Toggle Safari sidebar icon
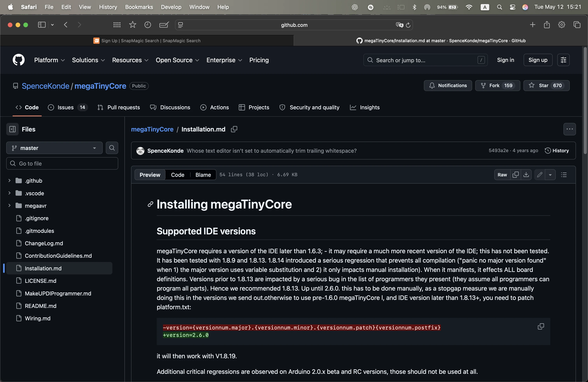 pyautogui.click(x=41, y=25)
